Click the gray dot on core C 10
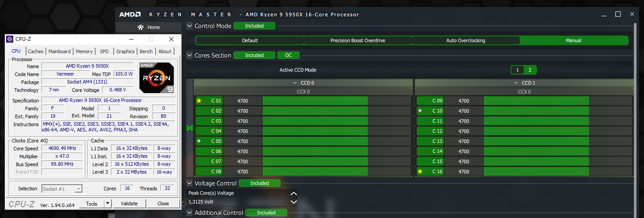This screenshot has height=218, width=644. pyautogui.click(x=420, y=111)
